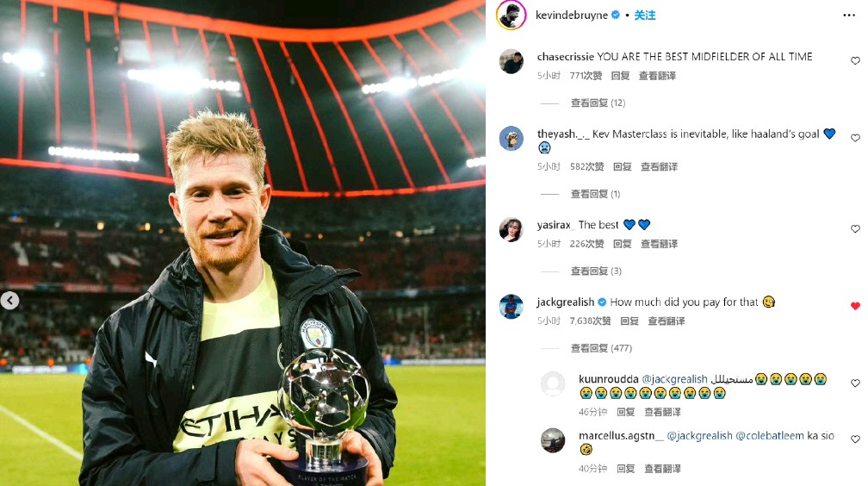Go to previous photo with left arrow
868x486 pixels.
tap(9, 301)
